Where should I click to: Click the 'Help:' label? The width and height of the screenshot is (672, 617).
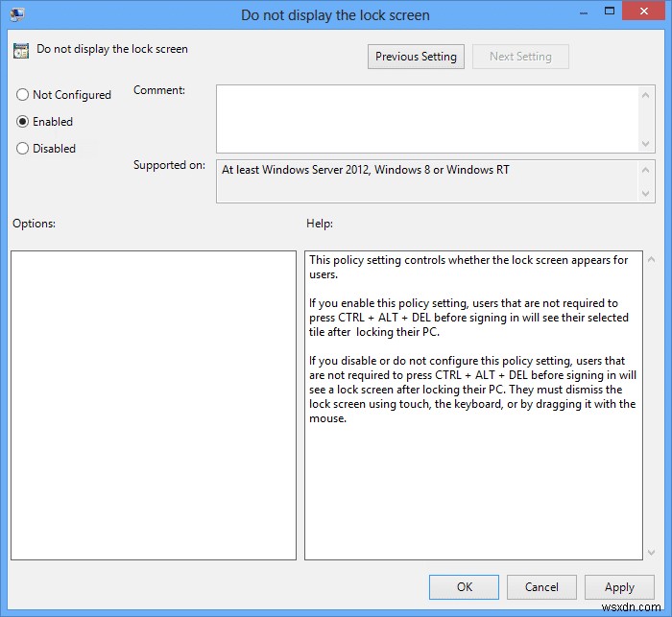click(x=320, y=224)
